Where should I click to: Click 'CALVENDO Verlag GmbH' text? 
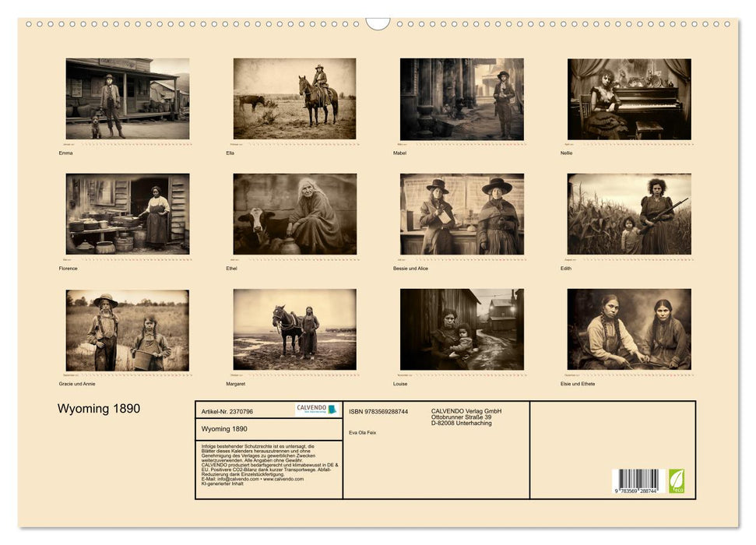click(466, 411)
